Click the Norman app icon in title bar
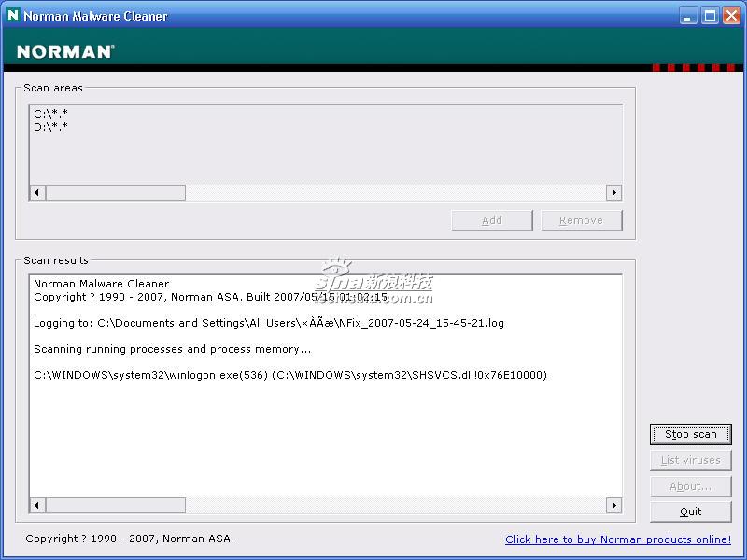The image size is (747, 560). [x=13, y=16]
